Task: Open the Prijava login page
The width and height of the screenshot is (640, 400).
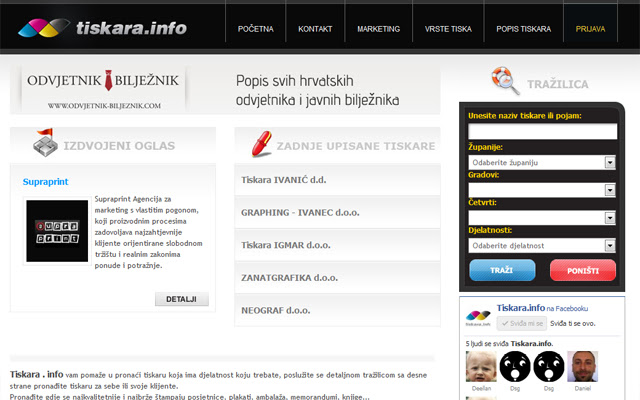Action: (590, 29)
